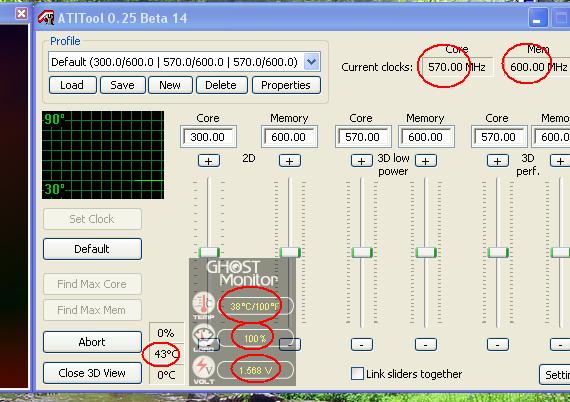The image size is (570, 402).
Task: Open profile Properties
Action: 286,85
